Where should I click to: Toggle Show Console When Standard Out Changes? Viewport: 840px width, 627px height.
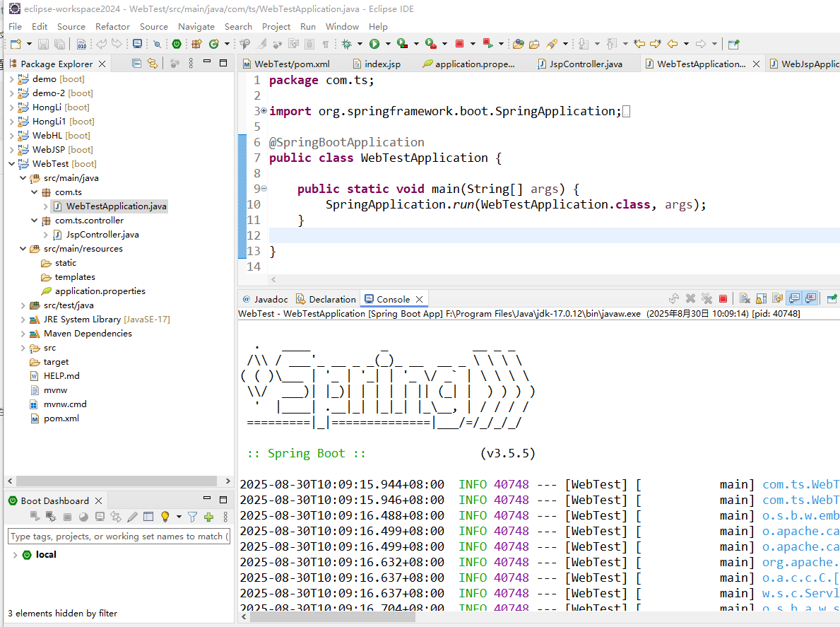coord(795,298)
